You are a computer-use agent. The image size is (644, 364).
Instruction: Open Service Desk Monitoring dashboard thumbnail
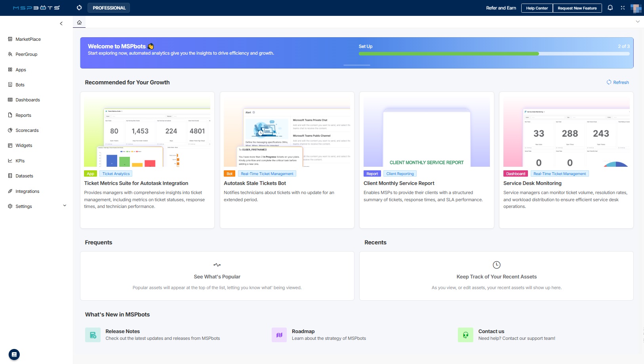click(566, 133)
